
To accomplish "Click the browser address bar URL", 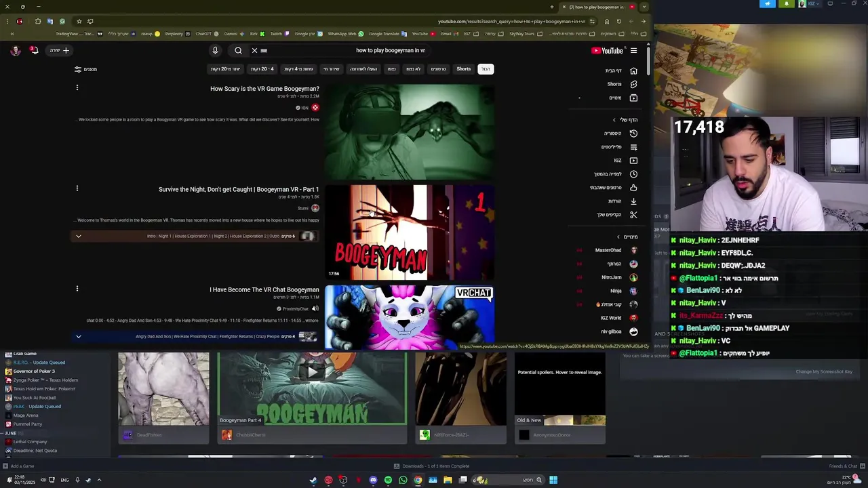I will 511,21.
